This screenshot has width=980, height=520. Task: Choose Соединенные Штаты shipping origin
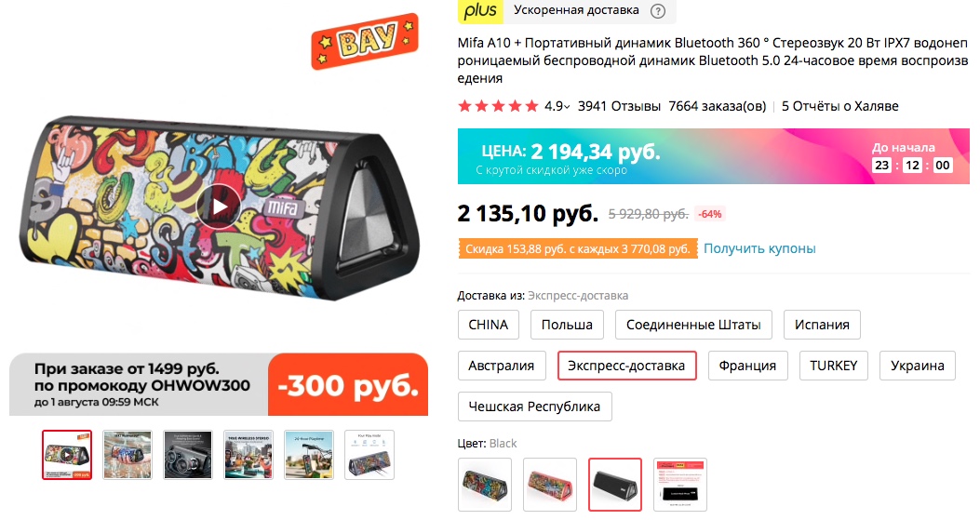(693, 325)
